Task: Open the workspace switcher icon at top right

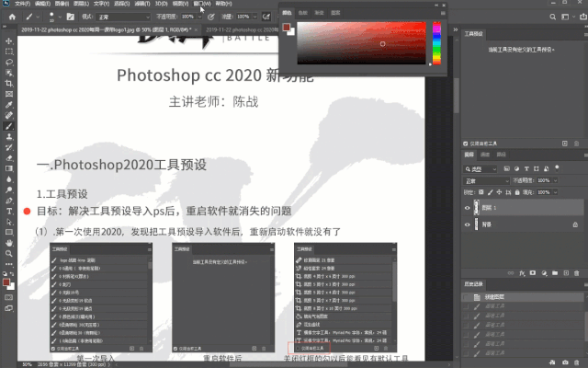Action: pyautogui.click(x=565, y=17)
